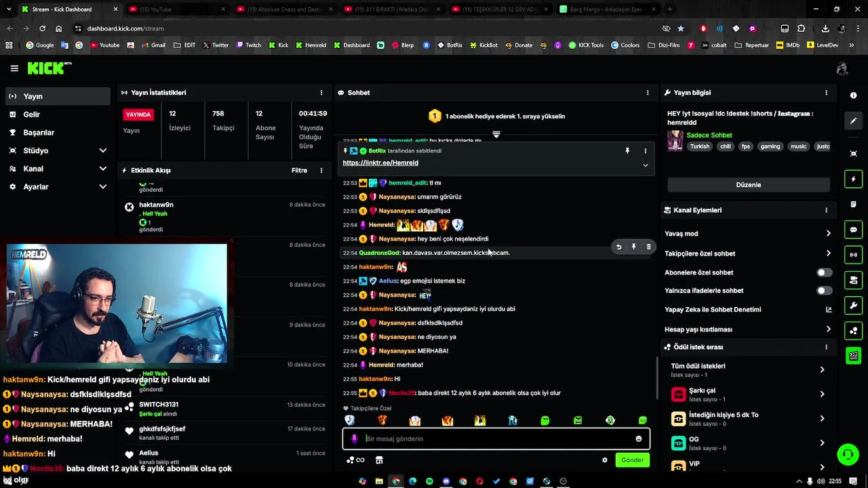Toggle the rewards dots widget icon

tap(854, 330)
